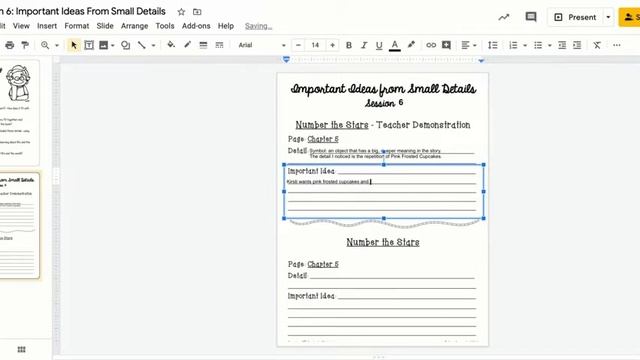The width and height of the screenshot is (640, 360).
Task: Click the Insert image icon
Action: (x=104, y=45)
